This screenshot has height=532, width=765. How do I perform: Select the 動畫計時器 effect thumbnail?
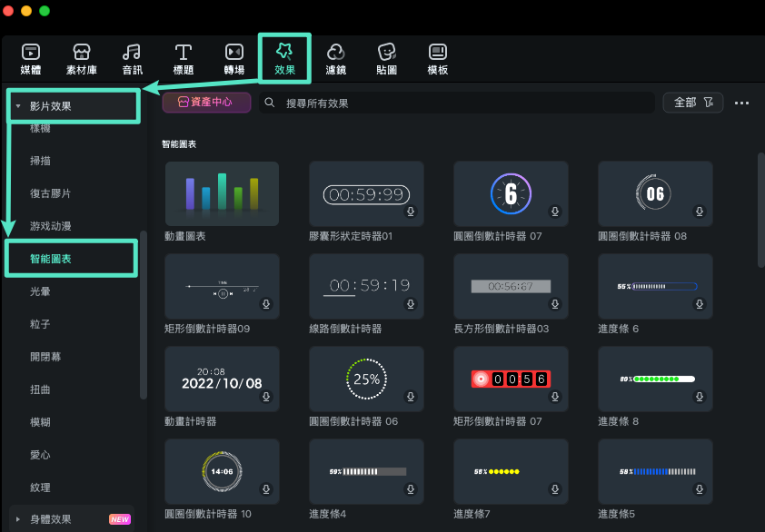pyautogui.click(x=221, y=378)
